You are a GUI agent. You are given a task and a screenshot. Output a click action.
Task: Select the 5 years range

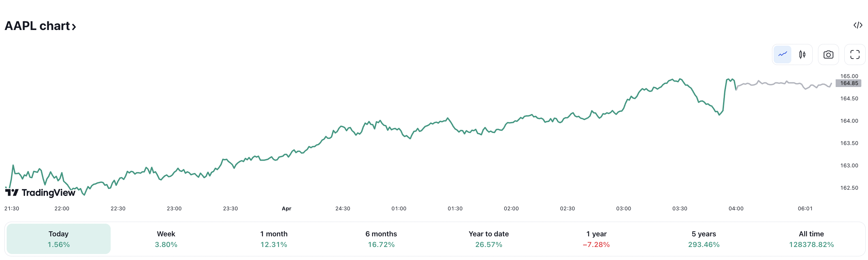[704, 239]
